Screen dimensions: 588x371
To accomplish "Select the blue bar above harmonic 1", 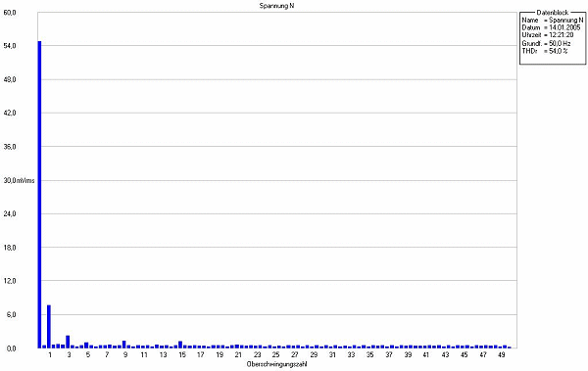I will pyautogui.click(x=49, y=326).
